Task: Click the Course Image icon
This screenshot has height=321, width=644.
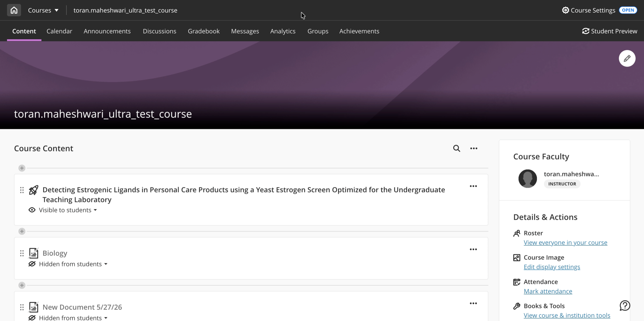Action: click(x=517, y=257)
